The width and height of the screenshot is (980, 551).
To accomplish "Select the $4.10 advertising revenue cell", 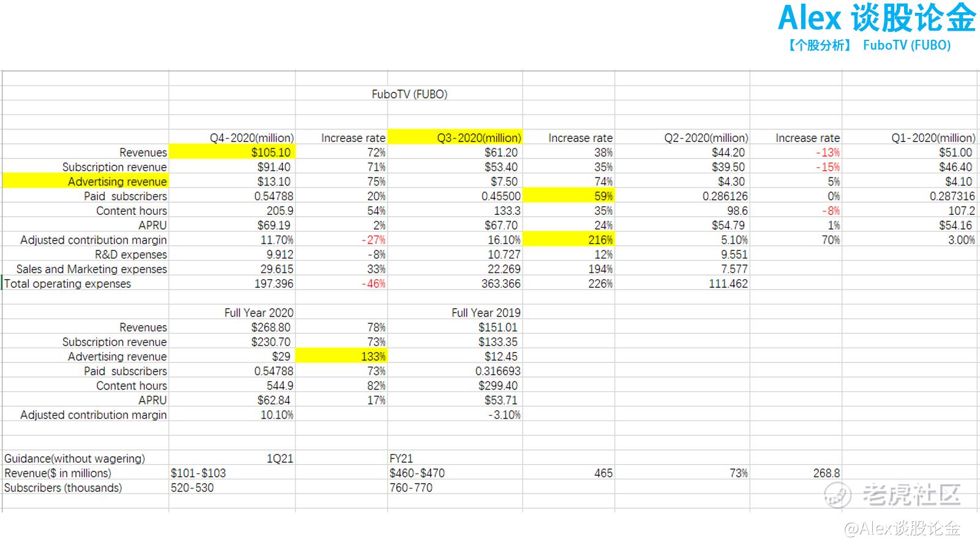I will [x=910, y=182].
